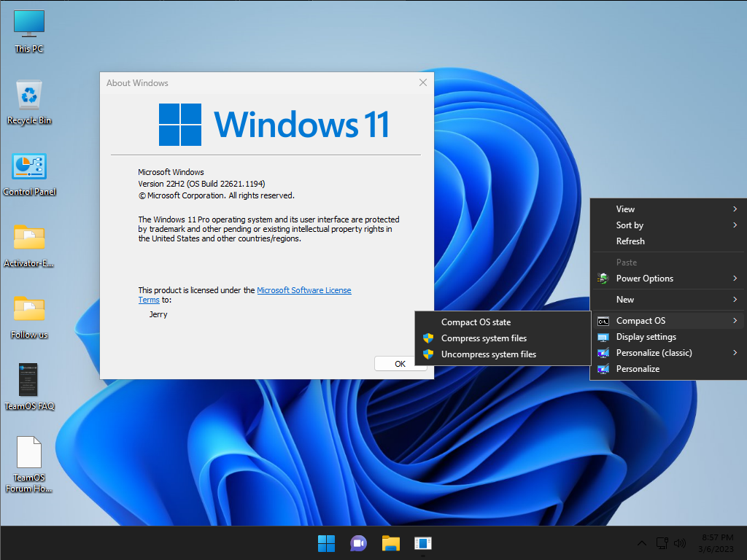Open the volume tray icon
The width and height of the screenshot is (747, 560).
click(679, 543)
